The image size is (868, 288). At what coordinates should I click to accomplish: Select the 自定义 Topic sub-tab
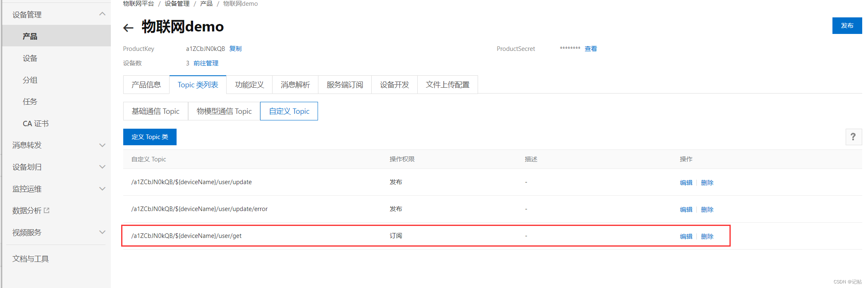point(289,111)
